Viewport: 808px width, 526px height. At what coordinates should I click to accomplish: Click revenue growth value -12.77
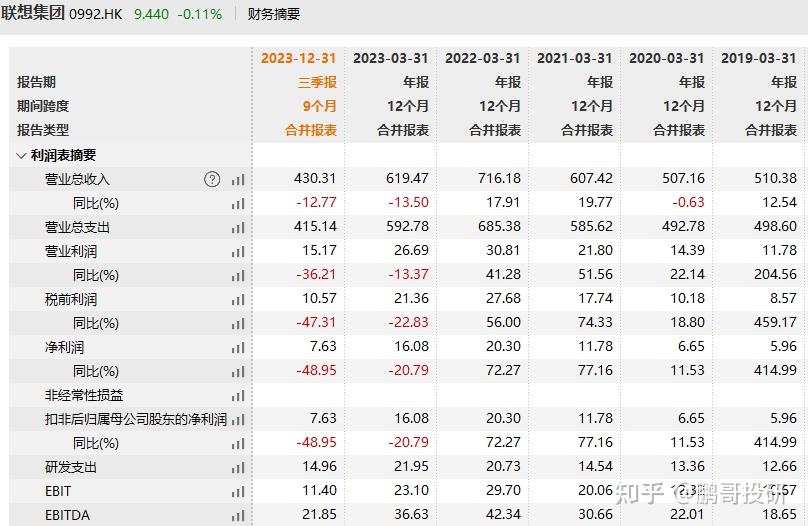click(316, 202)
